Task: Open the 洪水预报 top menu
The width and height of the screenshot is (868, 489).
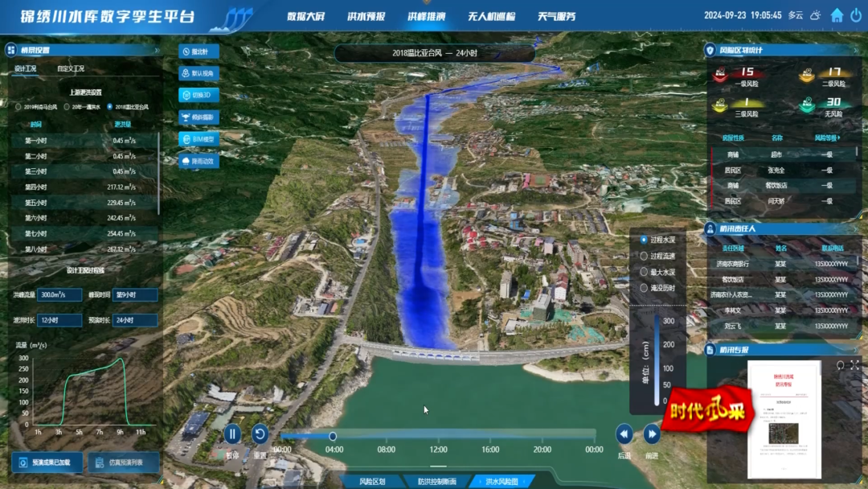Action: tap(366, 16)
